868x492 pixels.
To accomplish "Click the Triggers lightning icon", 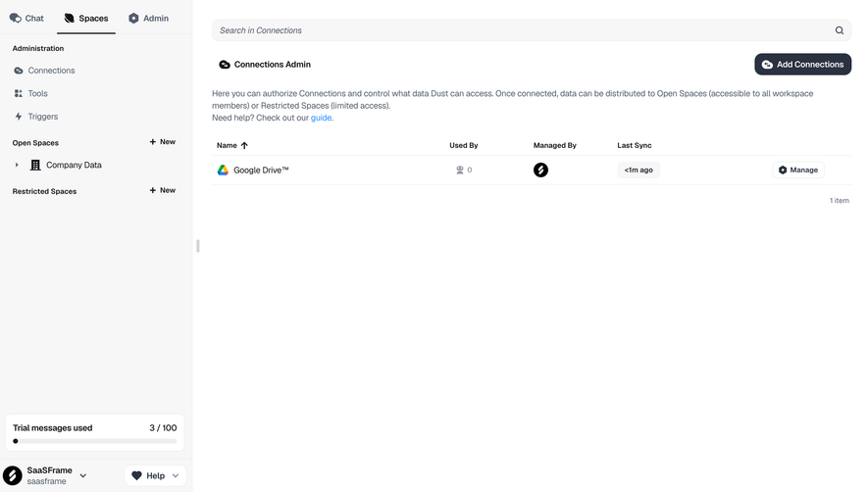I will (x=19, y=117).
